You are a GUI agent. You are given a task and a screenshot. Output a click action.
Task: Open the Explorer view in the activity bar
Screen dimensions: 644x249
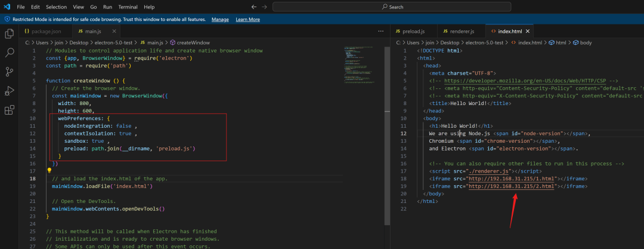(9, 34)
